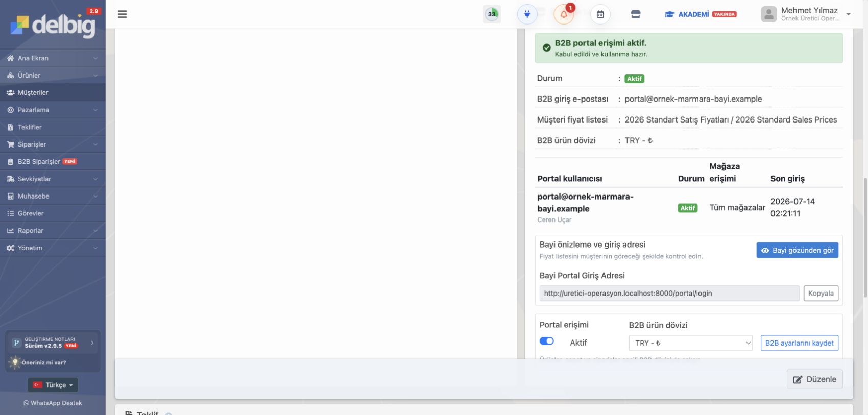Click the 2026 Standart Satış Fiyatları value

[x=731, y=120]
